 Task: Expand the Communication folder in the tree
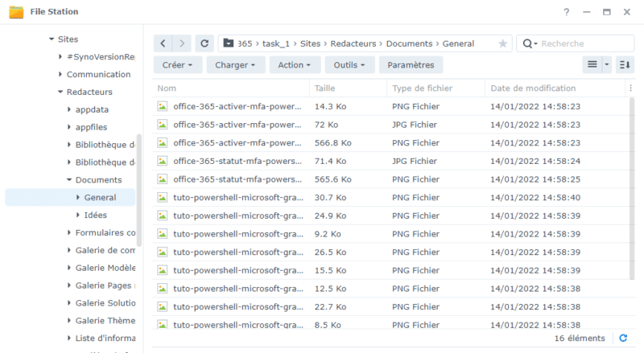tap(60, 75)
